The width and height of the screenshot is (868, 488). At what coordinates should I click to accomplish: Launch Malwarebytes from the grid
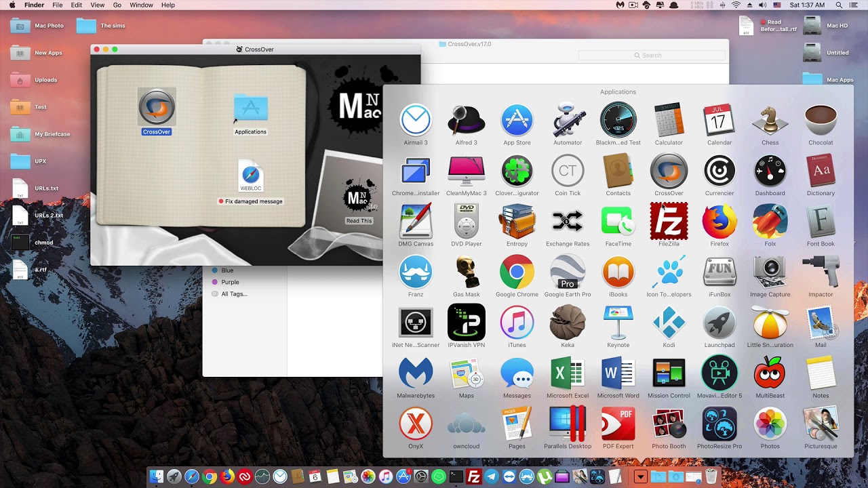pyautogui.click(x=415, y=373)
